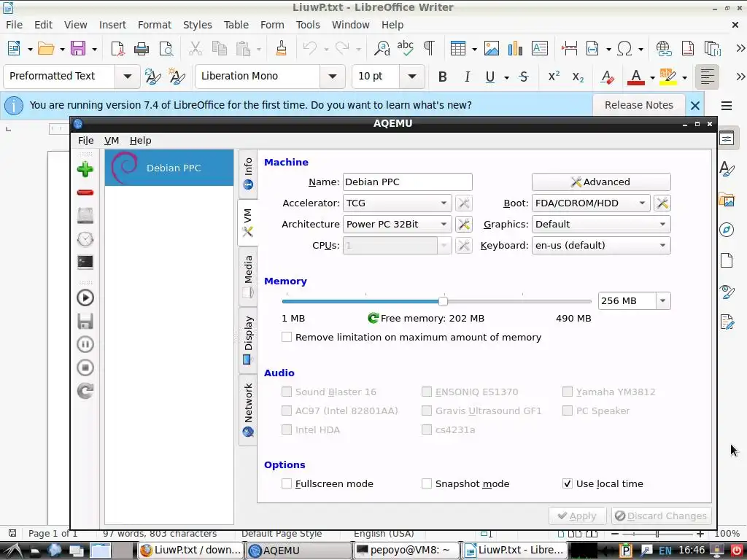Click the terminal console icon in AQEMU sidebar
This screenshot has height=560, width=747.
[x=85, y=262]
